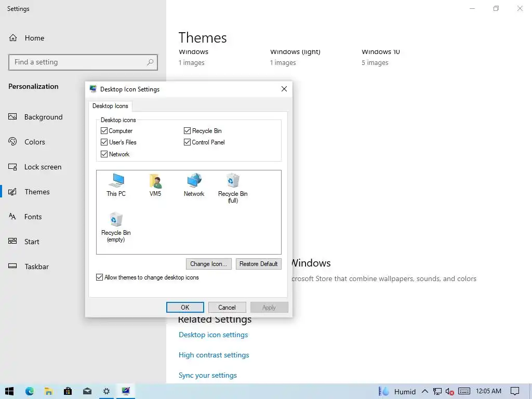
Task: Uncheck the Network desktop icon checkbox
Action: [104, 154]
